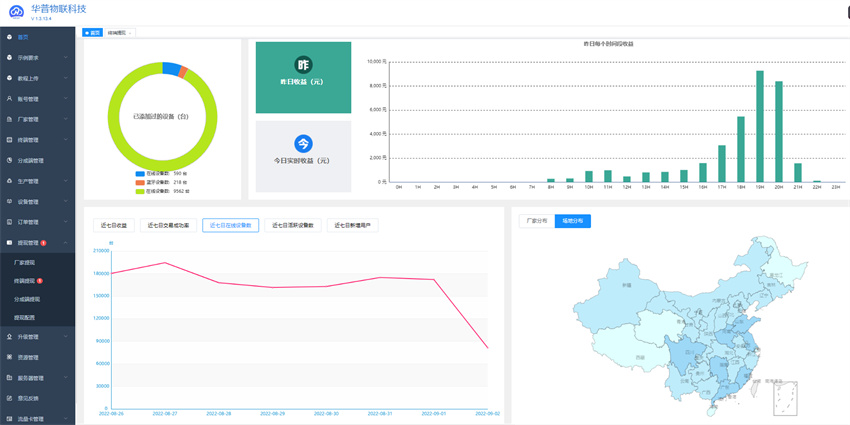The height and width of the screenshot is (425, 850).
Task: Click the 意见反馈 edit icon
Action: point(10,398)
